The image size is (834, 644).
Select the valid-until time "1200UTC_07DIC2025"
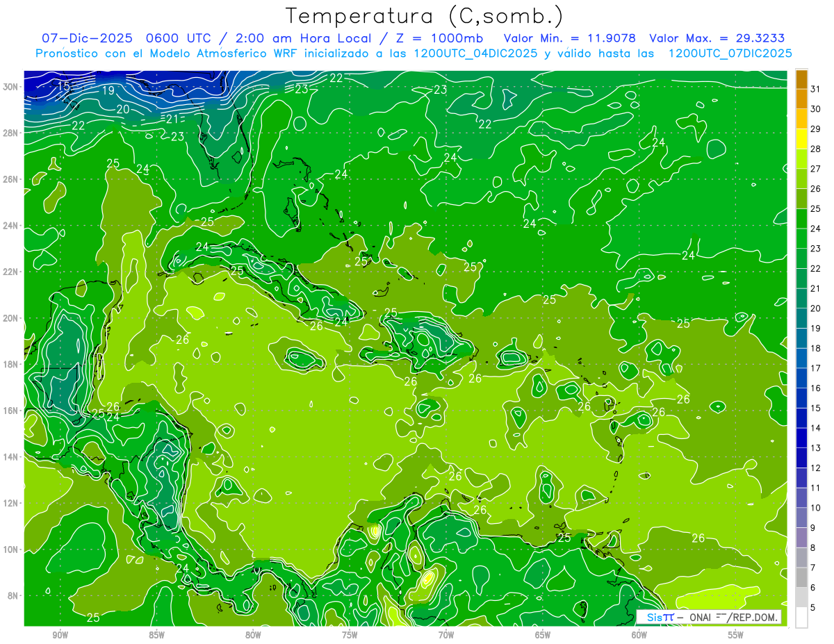pos(730,53)
